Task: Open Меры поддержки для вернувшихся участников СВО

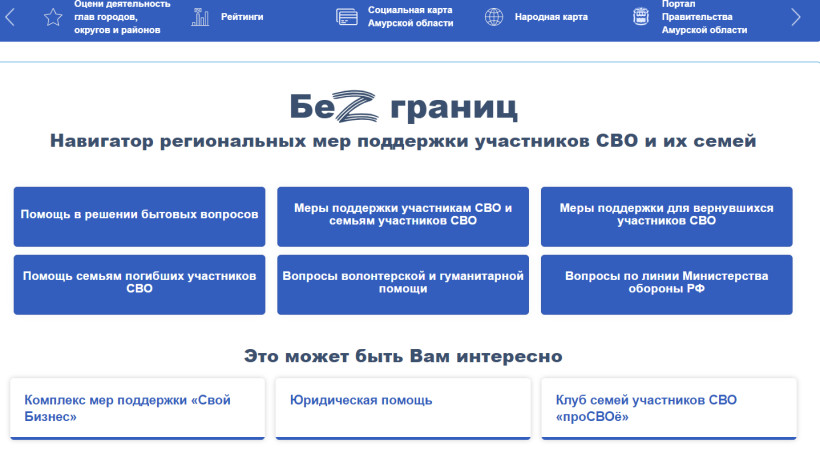Action: tap(666, 216)
